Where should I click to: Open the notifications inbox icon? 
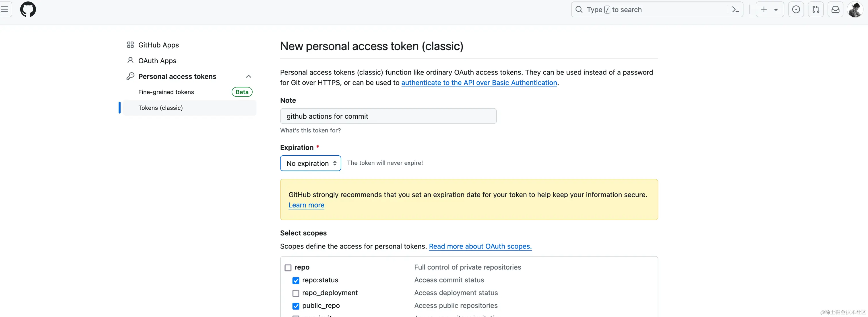coord(835,9)
